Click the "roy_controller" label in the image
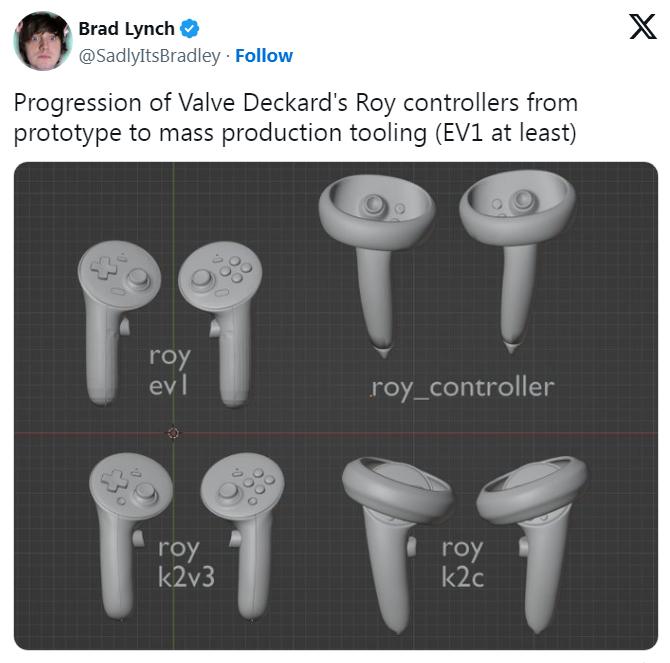This screenshot has width=670, height=663. [462, 389]
